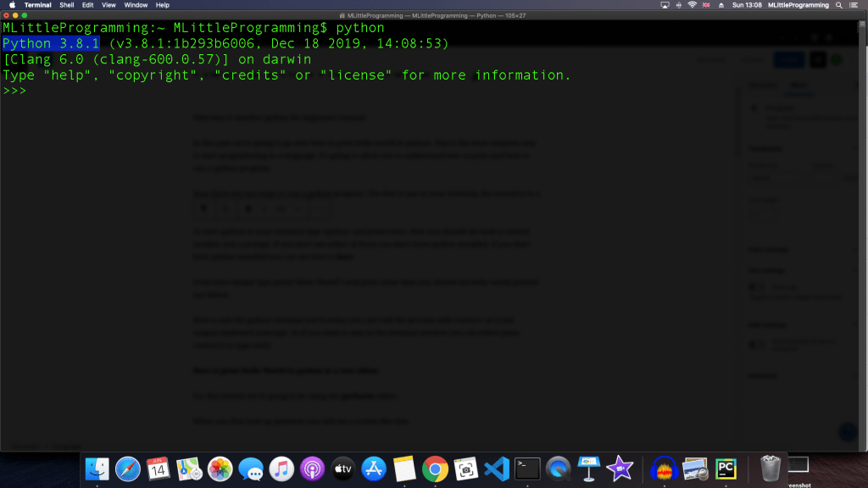Open the Apple menu
This screenshot has width=868, height=488.
pyautogui.click(x=12, y=5)
